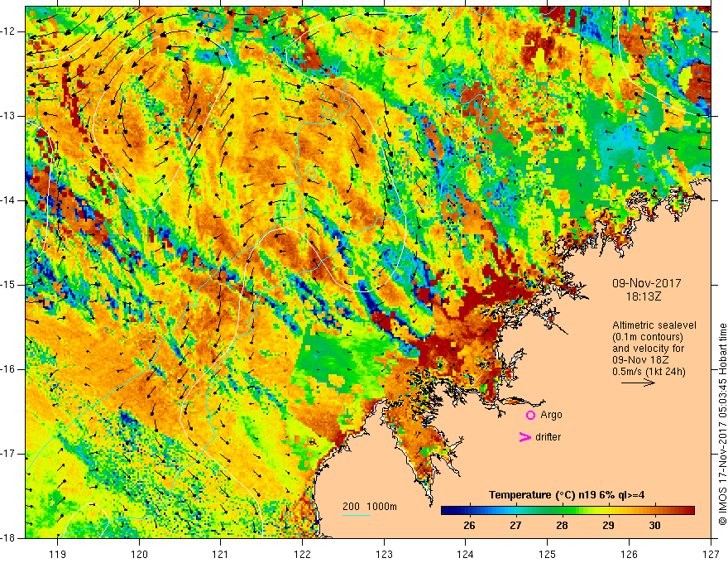Click the latitude axis label -12
Image resolution: width=728 pixels, height=563 pixels.
[x=8, y=31]
